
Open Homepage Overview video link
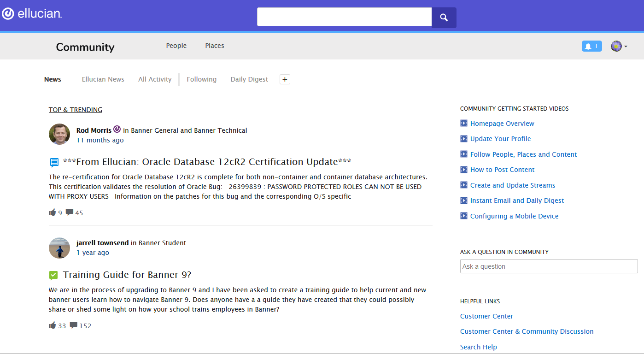pyautogui.click(x=502, y=124)
